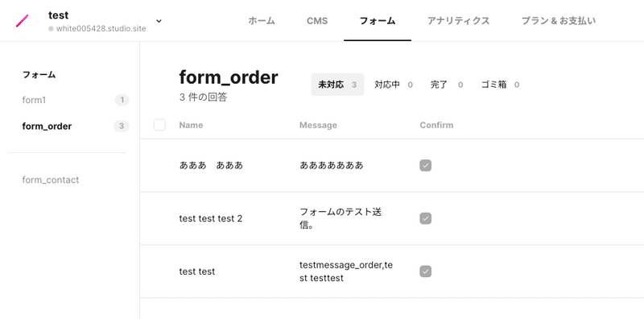Toggle Confirm checkbox for あああ row
This screenshot has height=319, width=644.
pyautogui.click(x=426, y=166)
